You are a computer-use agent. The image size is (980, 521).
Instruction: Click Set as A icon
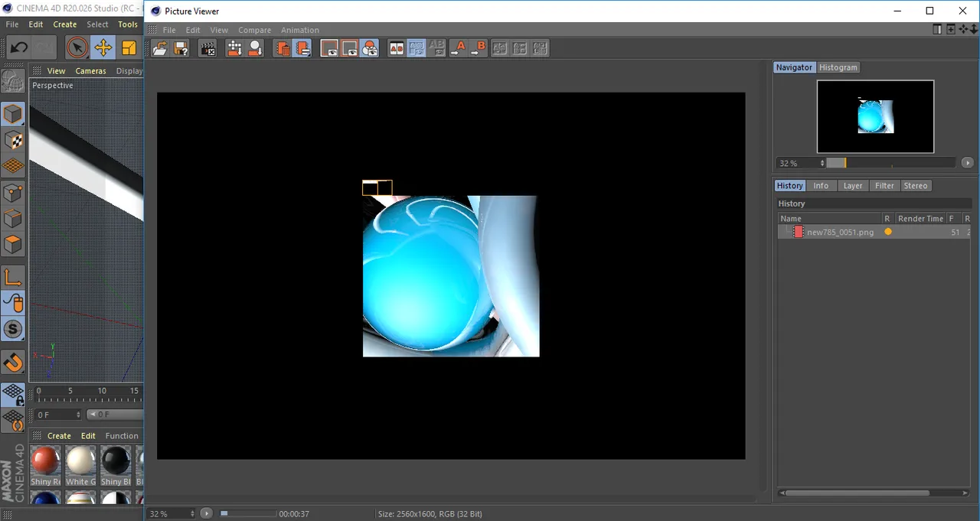(x=458, y=48)
